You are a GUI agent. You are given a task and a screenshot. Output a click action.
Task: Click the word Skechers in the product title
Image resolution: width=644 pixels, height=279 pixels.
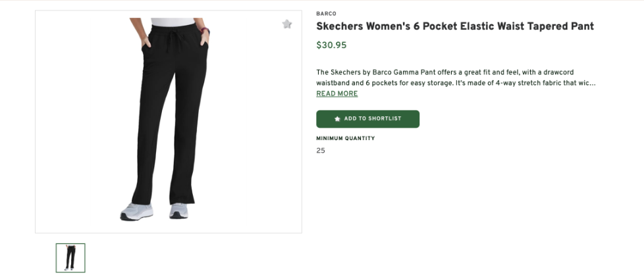pos(342,27)
